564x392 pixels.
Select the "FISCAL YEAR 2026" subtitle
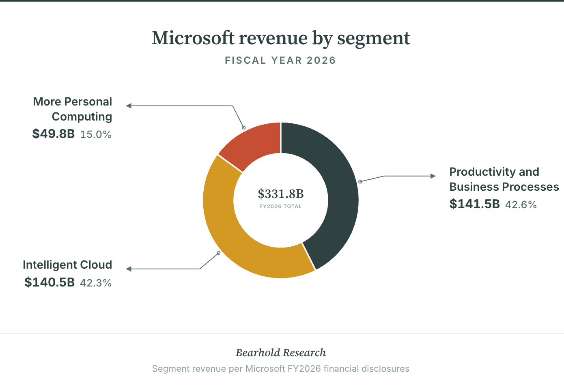pyautogui.click(x=280, y=60)
